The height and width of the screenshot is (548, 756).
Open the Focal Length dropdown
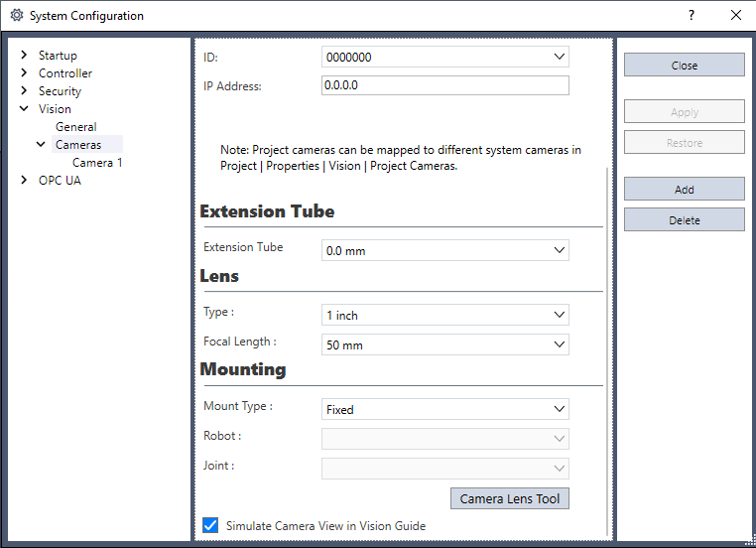pos(445,344)
